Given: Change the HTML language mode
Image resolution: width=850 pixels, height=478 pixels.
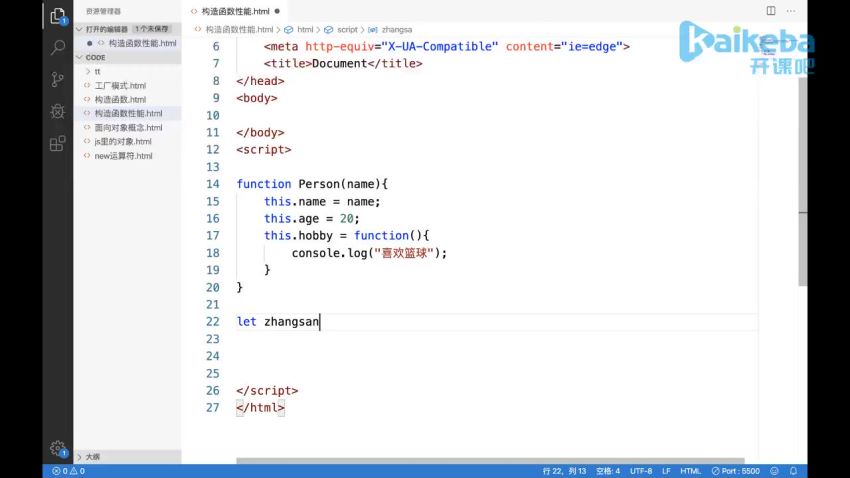Looking at the screenshot, I should pos(690,471).
